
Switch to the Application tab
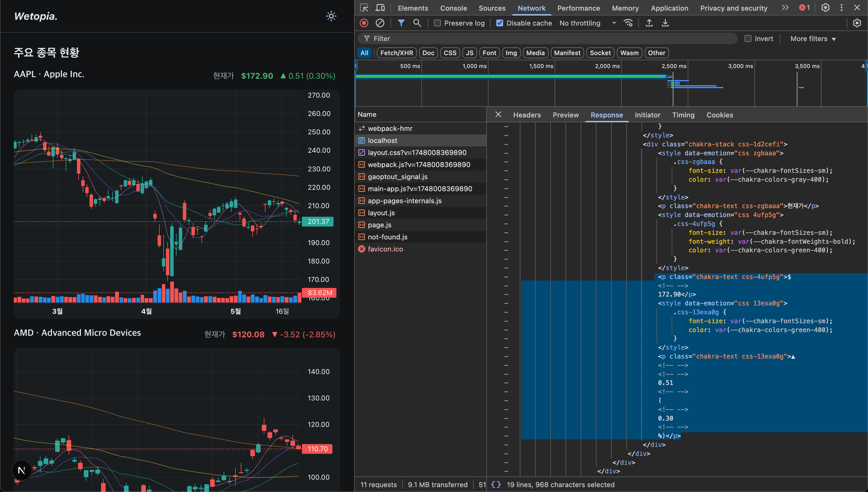pos(669,8)
